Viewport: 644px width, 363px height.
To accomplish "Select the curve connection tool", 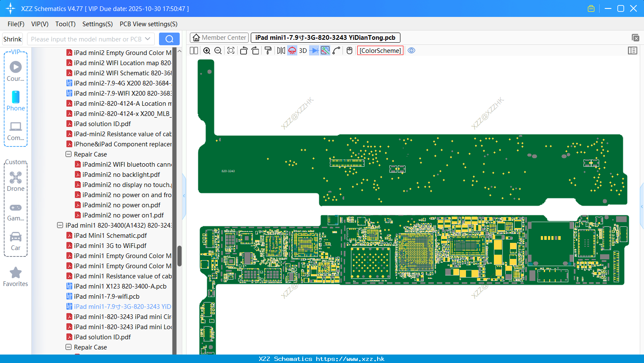I will pos(337,51).
